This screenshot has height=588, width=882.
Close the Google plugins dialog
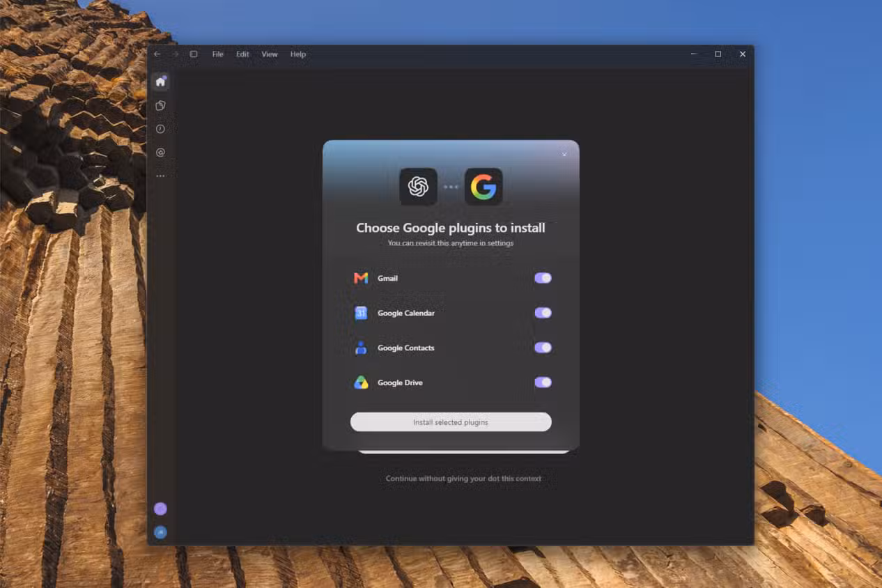pos(564,155)
